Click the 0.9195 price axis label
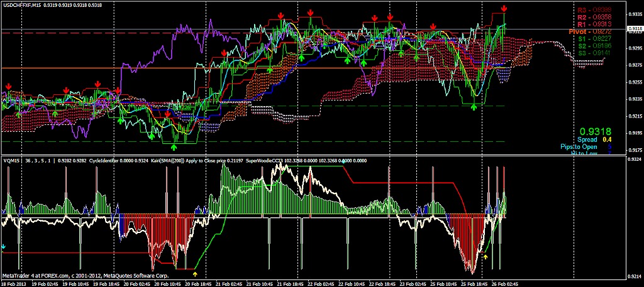 (x=635, y=133)
